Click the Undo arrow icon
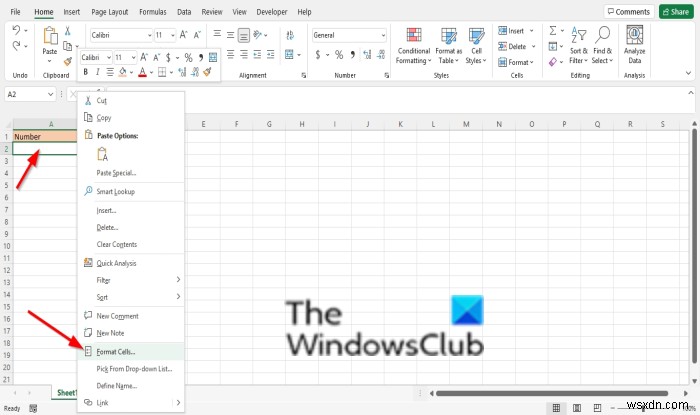700x415 pixels. pyautogui.click(x=16, y=30)
